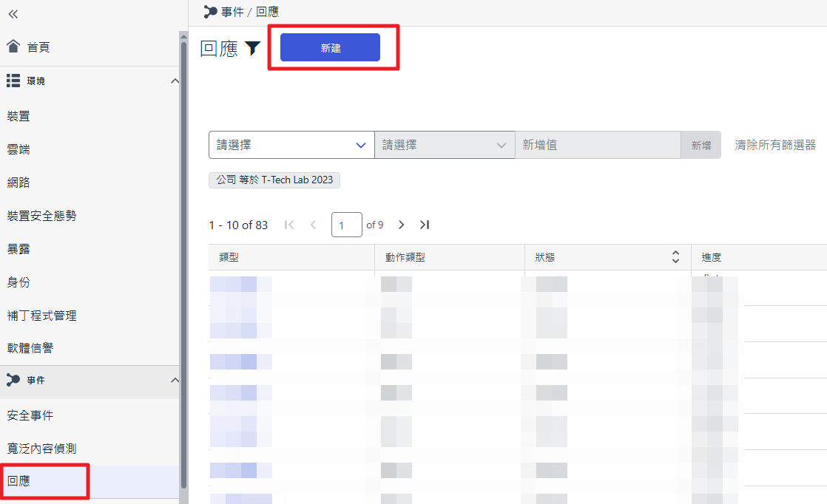Collapse the sidebar with double chevron
827x504 pixels.
(13, 14)
